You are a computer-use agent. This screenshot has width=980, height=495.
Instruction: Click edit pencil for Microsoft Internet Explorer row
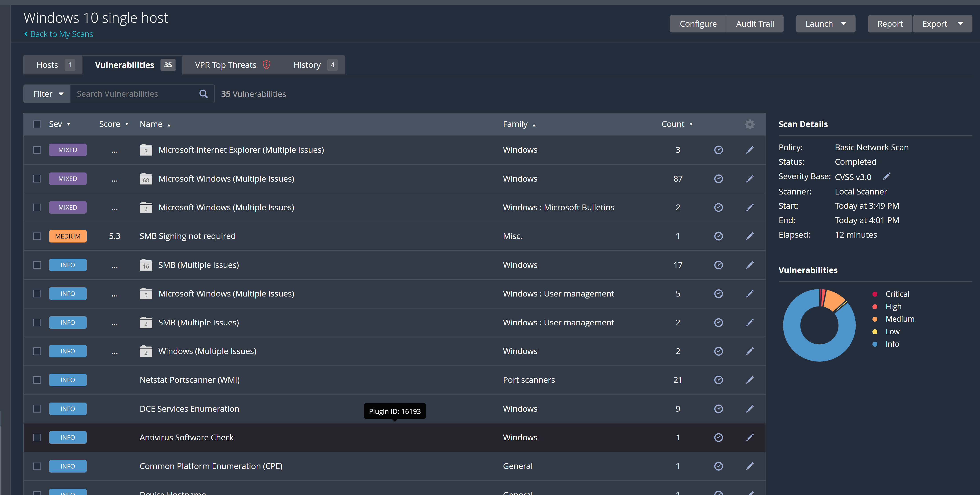point(750,150)
